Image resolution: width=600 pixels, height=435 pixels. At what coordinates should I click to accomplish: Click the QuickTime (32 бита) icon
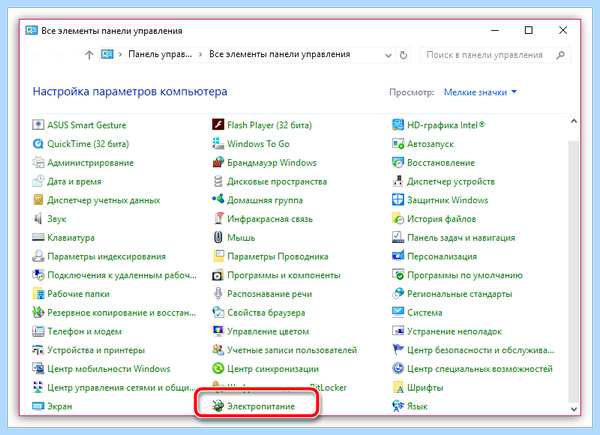(38, 143)
